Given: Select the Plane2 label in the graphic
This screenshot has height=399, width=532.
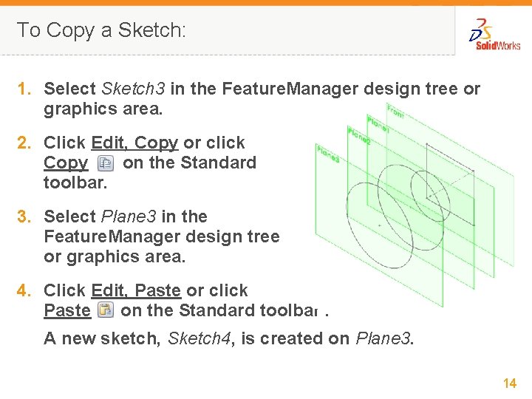Looking at the screenshot, I should coord(361,137).
